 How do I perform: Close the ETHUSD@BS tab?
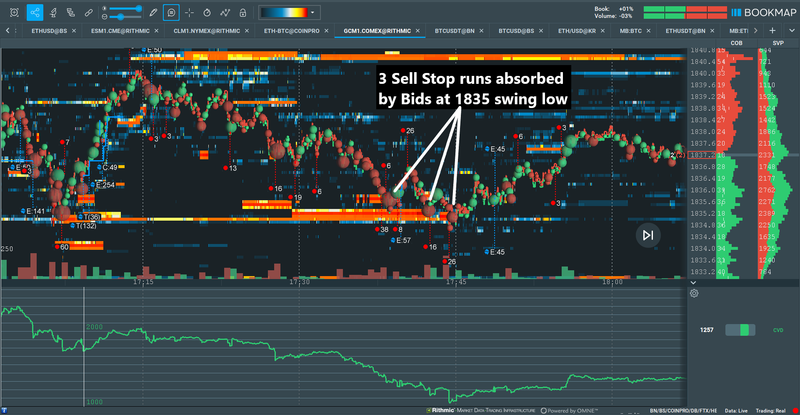pyautogui.click(x=74, y=31)
